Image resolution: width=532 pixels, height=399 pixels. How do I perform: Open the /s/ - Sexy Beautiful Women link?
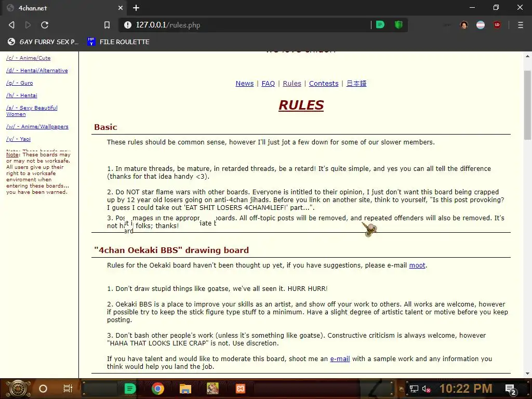(x=32, y=111)
